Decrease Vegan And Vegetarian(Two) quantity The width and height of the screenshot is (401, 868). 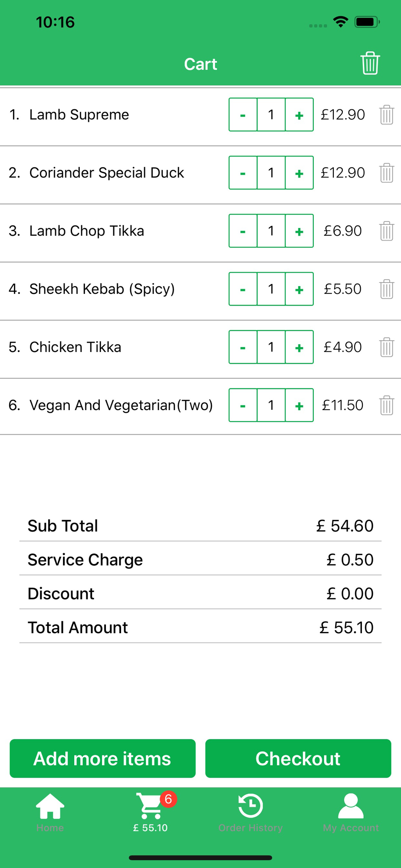(243, 405)
